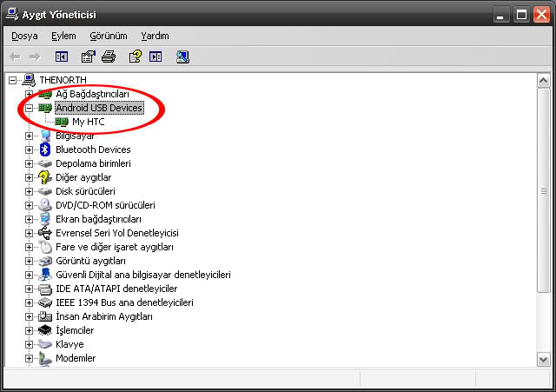Click the Diğer aygıtlar question mark icon
Viewport: 556px width, 392px height.
pos(45,177)
